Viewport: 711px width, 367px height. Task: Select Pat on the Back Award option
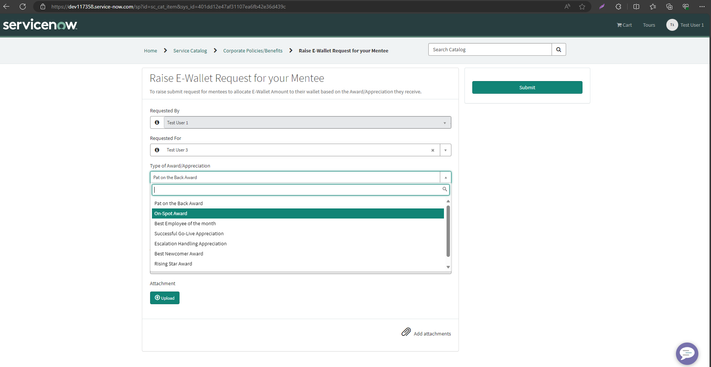(298, 203)
